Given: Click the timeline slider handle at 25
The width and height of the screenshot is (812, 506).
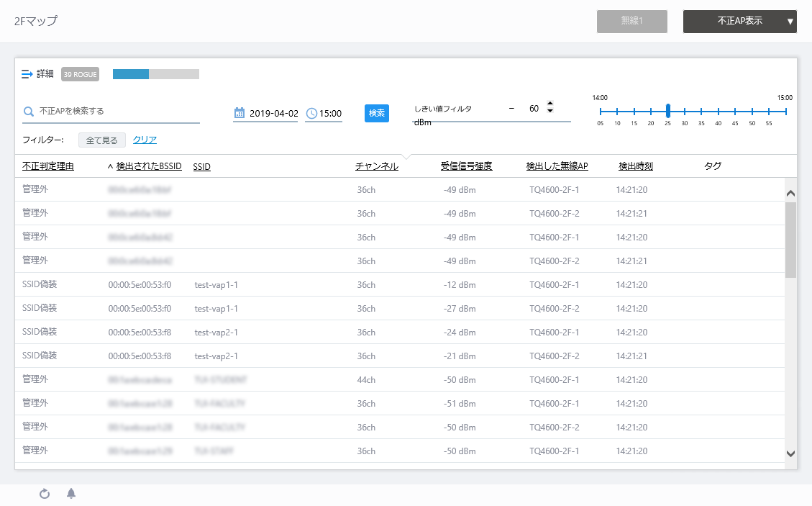Looking at the screenshot, I should (x=668, y=111).
